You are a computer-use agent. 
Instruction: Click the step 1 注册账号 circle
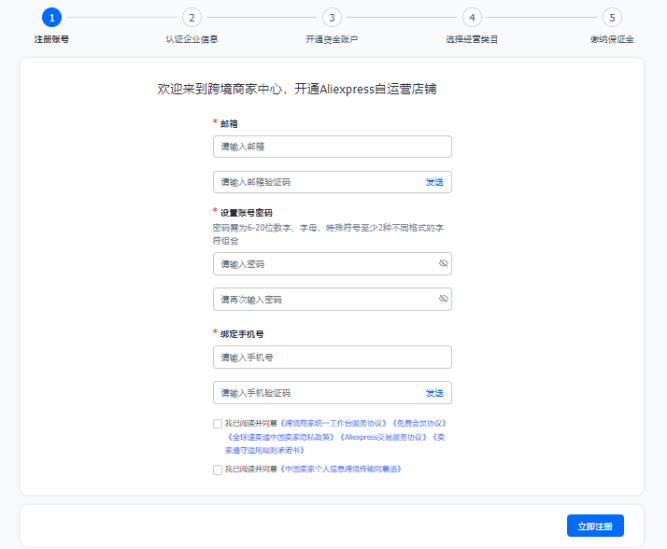[x=52, y=17]
